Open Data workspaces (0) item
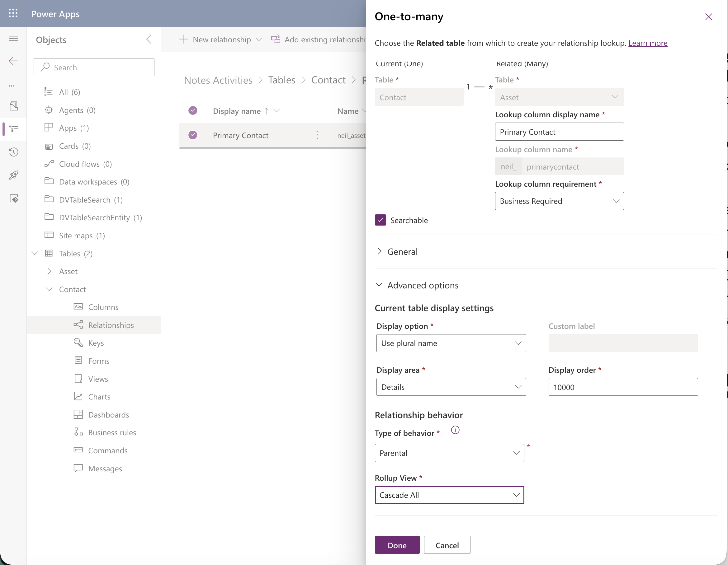The width and height of the screenshot is (728, 565). coord(94,182)
